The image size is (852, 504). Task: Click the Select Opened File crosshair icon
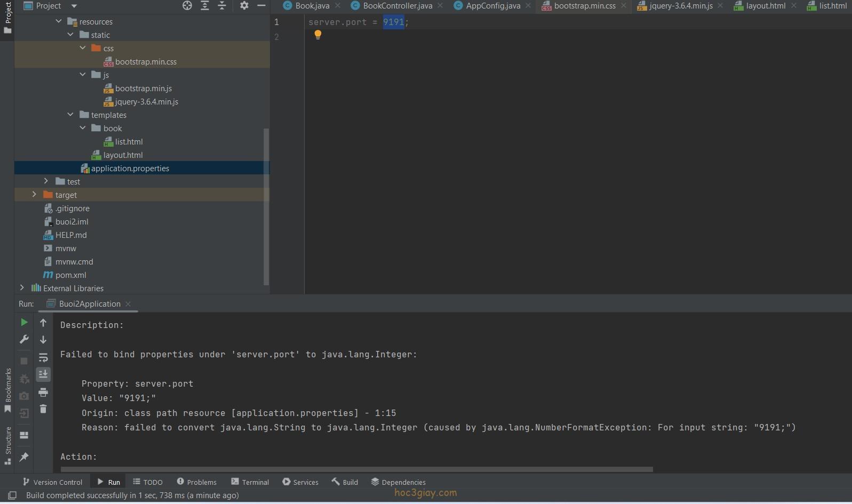pos(187,6)
